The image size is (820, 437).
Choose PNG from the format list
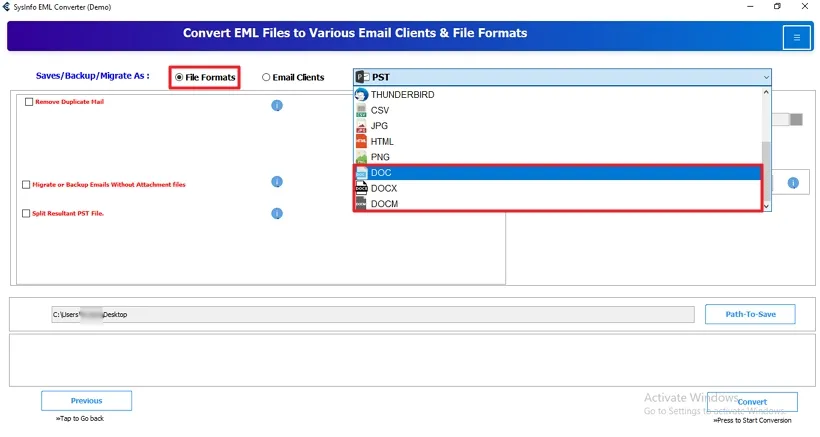tap(557, 157)
